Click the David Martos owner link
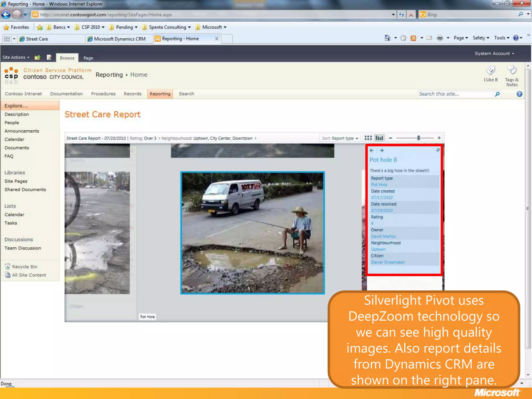 coord(383,236)
